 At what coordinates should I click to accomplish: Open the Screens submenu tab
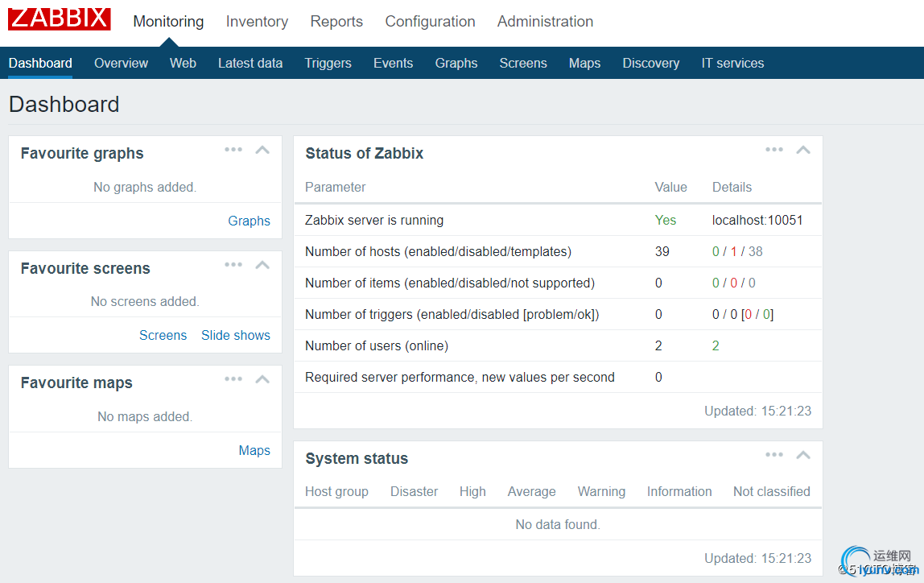coord(523,63)
